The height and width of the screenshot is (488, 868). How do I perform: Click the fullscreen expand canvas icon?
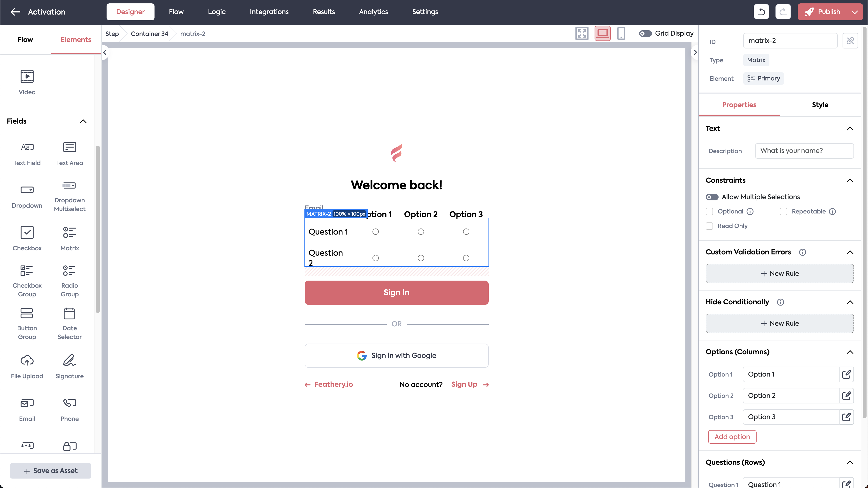coord(581,33)
